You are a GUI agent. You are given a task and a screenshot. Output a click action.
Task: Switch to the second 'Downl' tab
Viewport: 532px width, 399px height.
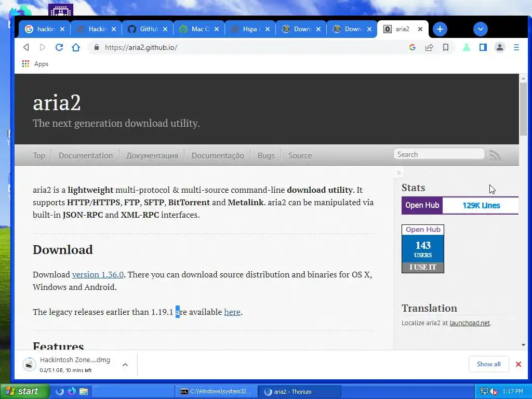point(352,29)
